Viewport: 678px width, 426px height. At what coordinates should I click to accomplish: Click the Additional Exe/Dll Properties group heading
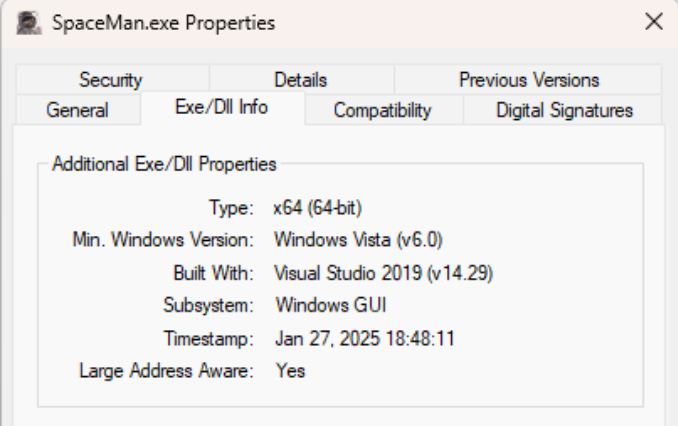(164, 162)
